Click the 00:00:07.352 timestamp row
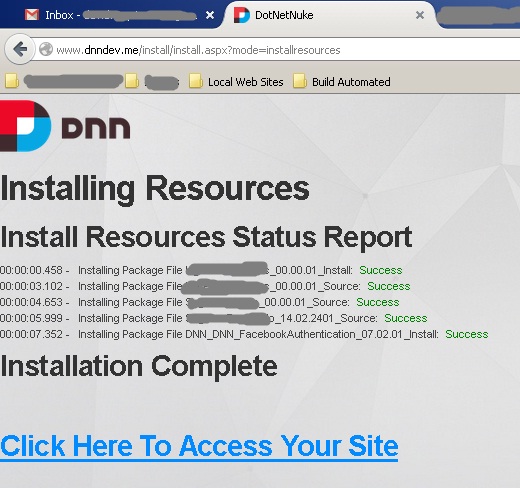Viewport: 520px width, 488px height. (x=244, y=334)
